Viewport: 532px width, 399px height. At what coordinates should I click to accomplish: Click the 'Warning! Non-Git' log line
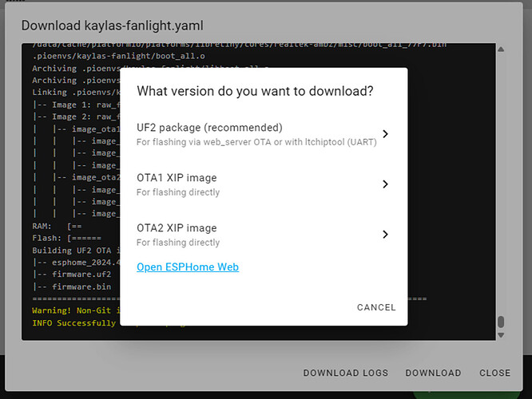click(76, 310)
